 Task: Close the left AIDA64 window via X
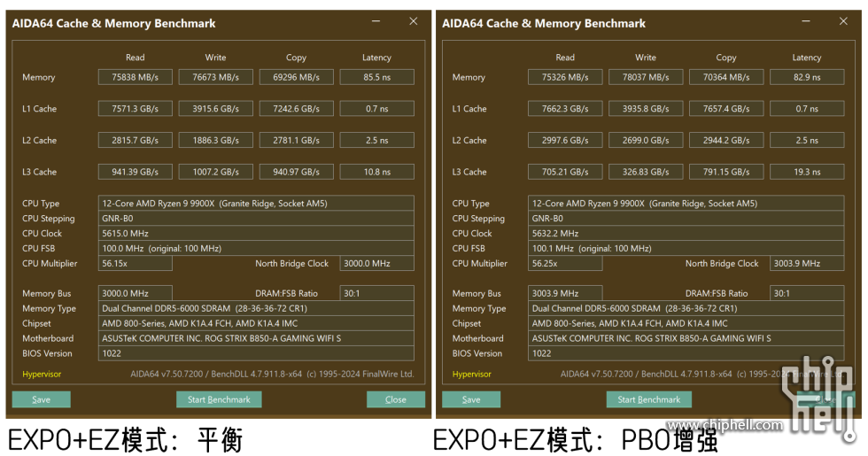coord(414,21)
